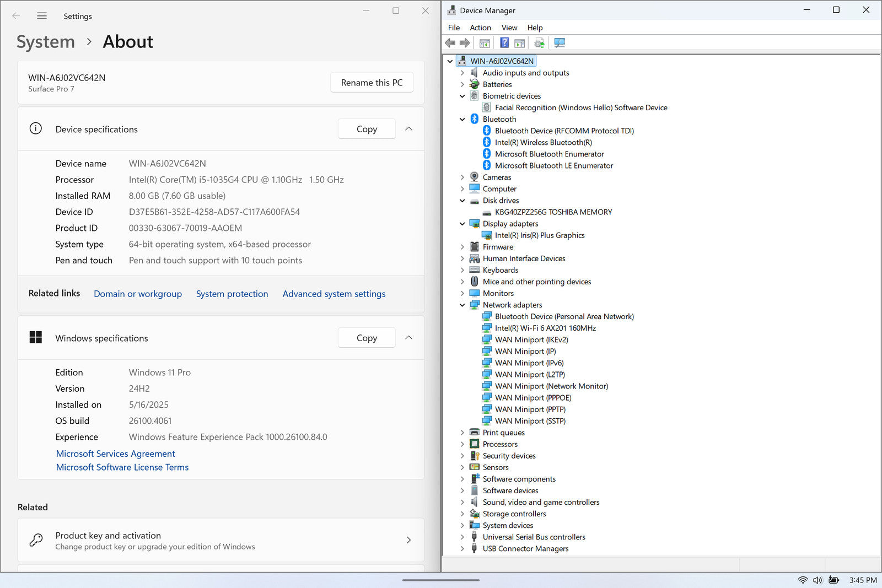This screenshot has height=588, width=882.
Task: Click Back arrow in Device Manager toolbar
Action: [x=450, y=43]
